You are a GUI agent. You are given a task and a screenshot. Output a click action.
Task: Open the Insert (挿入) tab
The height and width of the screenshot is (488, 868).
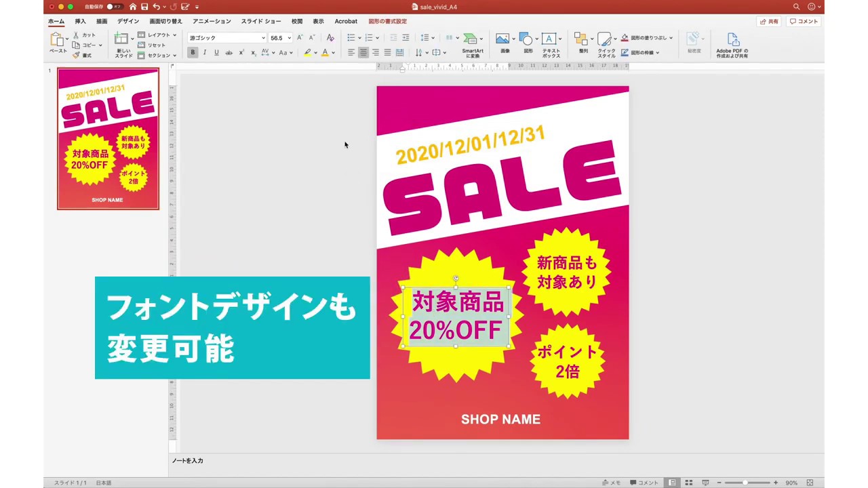(x=80, y=22)
